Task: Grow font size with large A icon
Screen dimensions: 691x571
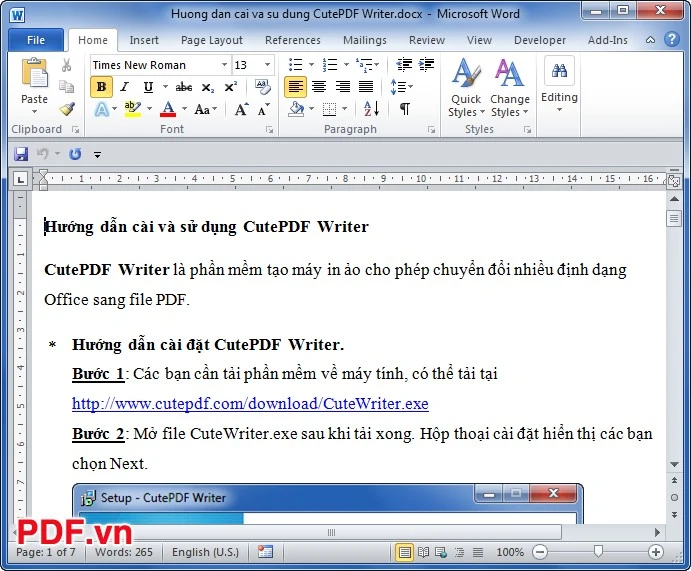Action: coord(241,109)
